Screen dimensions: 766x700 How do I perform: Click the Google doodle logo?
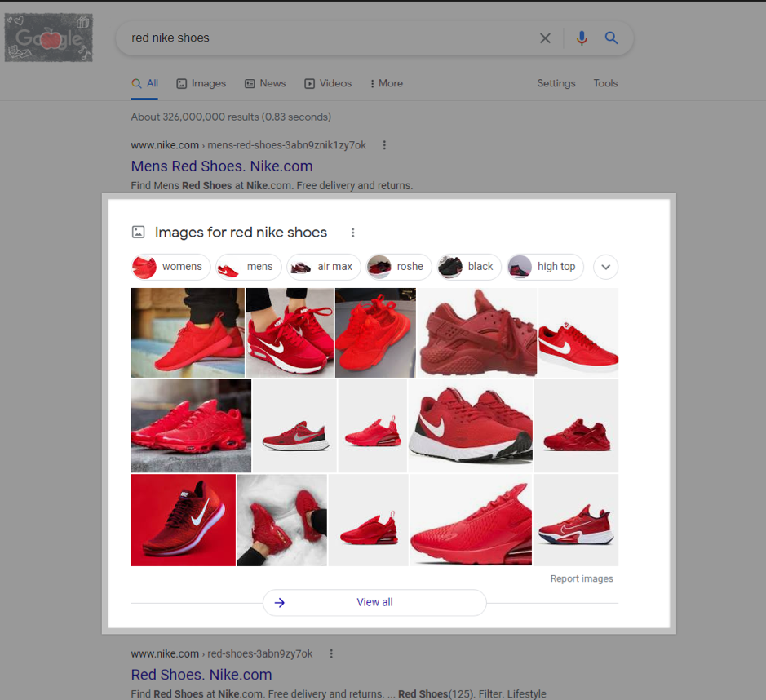(x=48, y=38)
